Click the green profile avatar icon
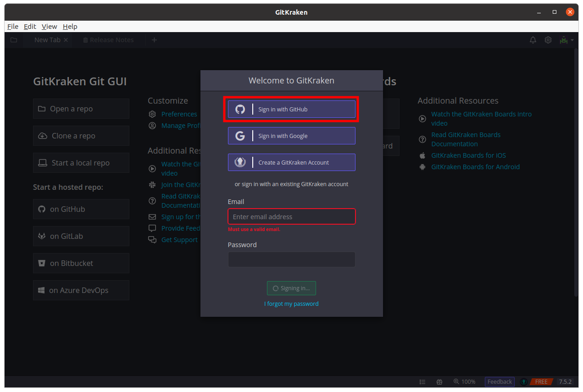 coord(564,40)
